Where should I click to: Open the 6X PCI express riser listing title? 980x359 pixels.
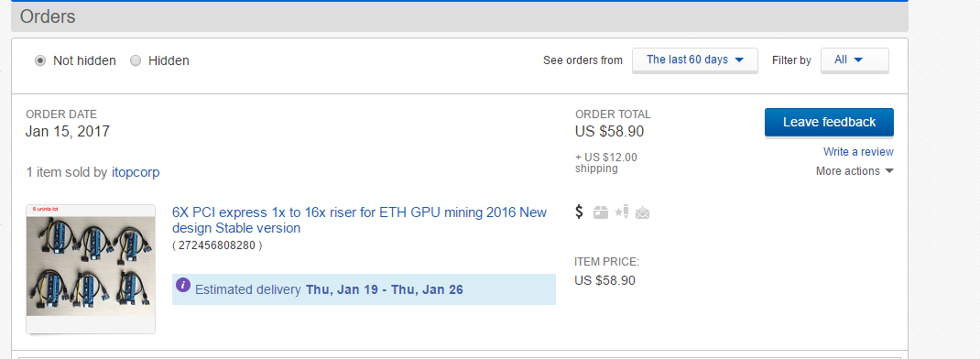359,220
